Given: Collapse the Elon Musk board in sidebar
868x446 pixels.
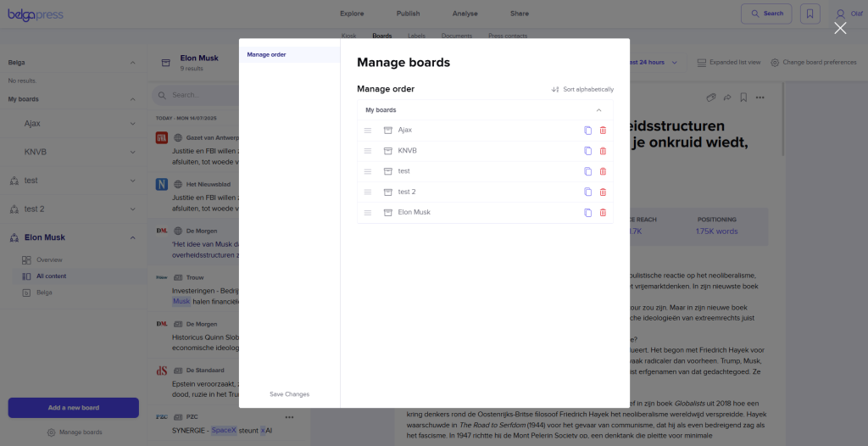Looking at the screenshot, I should tap(132, 237).
